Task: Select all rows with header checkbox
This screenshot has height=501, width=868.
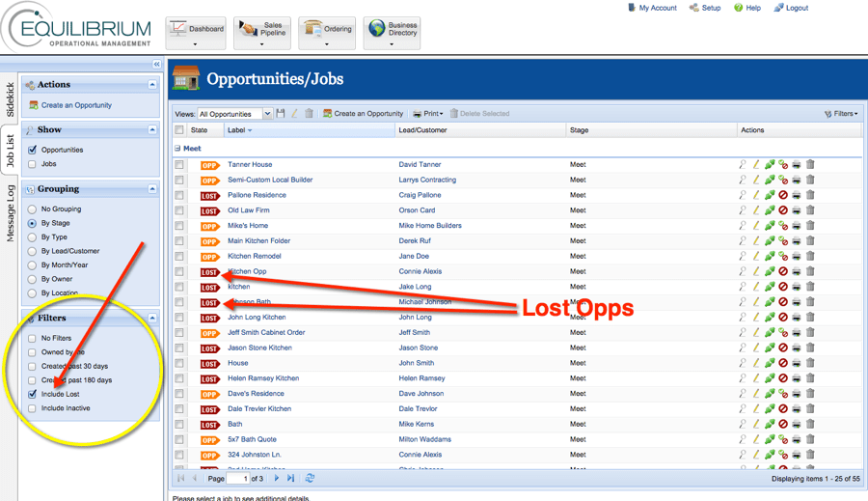Action: pos(179,129)
